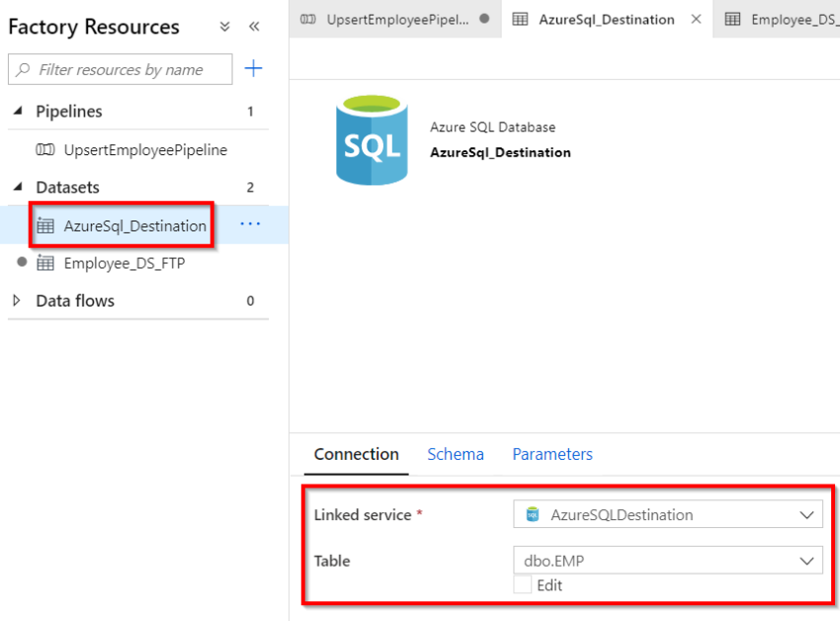The image size is (840, 621).
Task: Expand the Data flows section
Action: [16, 301]
